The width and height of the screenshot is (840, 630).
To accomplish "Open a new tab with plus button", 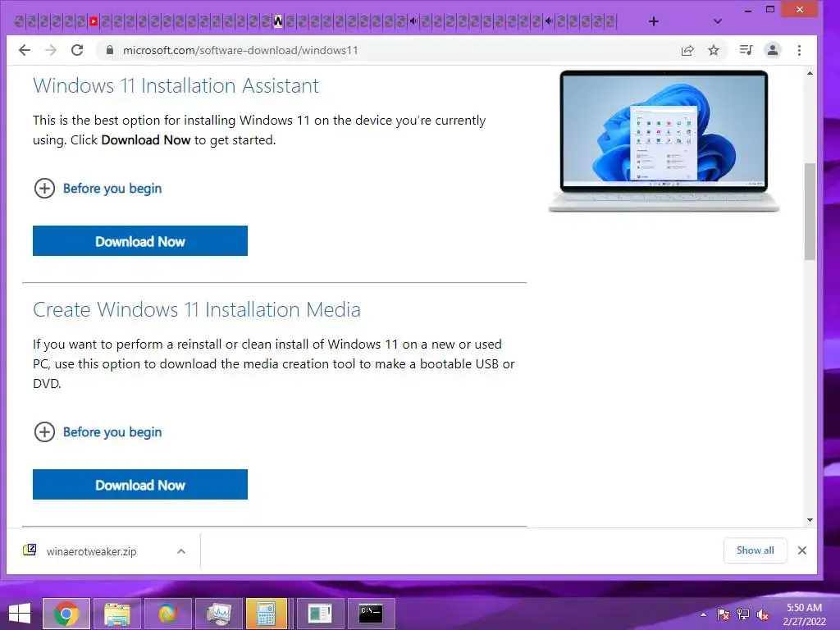I will click(654, 21).
